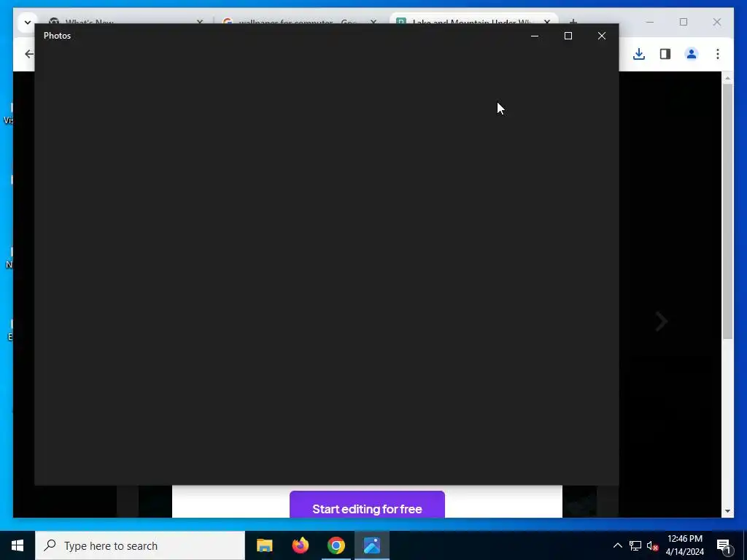Screen dimensions: 747x560
Task: Open Windows Start menu
Action: [18, 545]
